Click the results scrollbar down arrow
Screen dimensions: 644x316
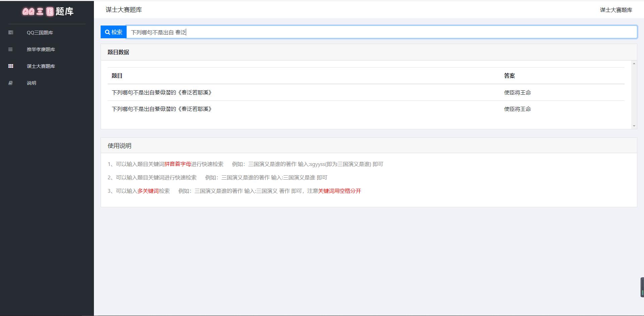634,126
